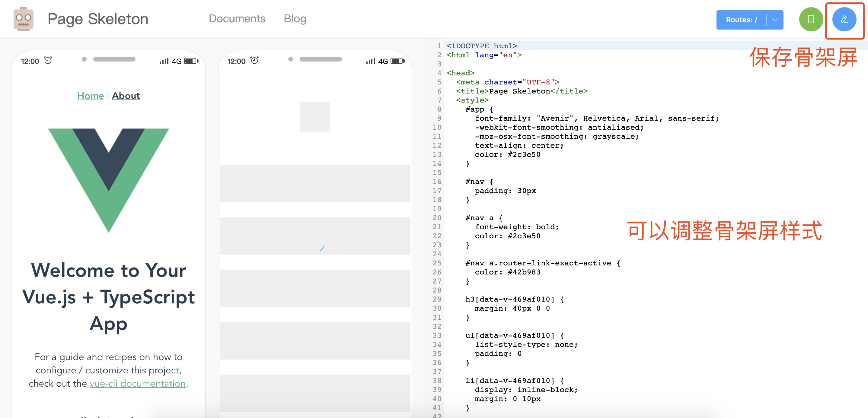Open the Documents menu item
Viewport: 868px width, 418px height.
[237, 18]
